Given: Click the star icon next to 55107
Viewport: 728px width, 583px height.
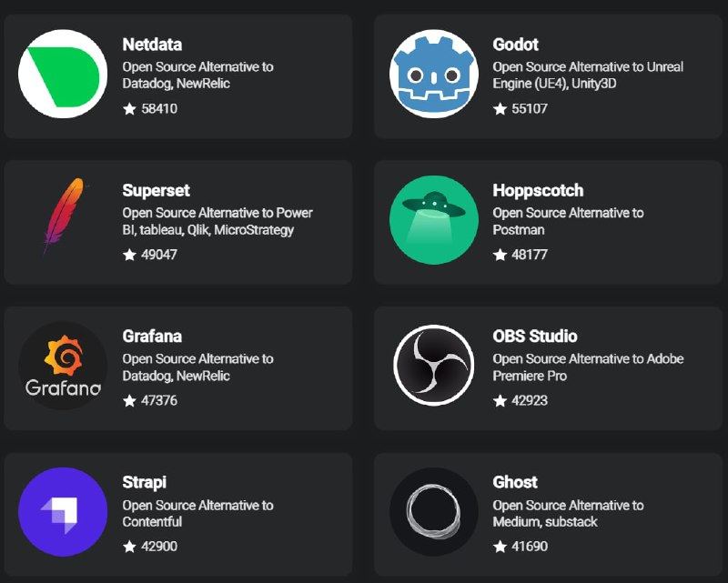Looking at the screenshot, I should click(500, 109).
